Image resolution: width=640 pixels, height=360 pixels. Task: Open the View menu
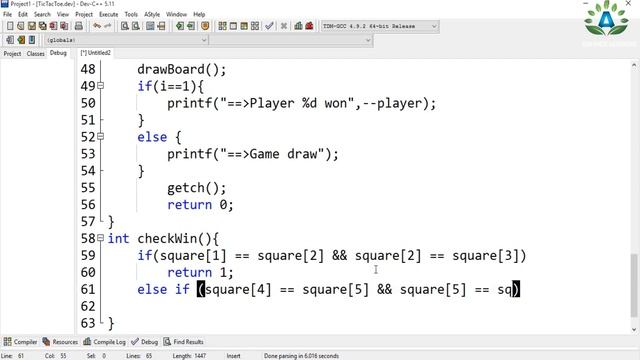pos(62,14)
